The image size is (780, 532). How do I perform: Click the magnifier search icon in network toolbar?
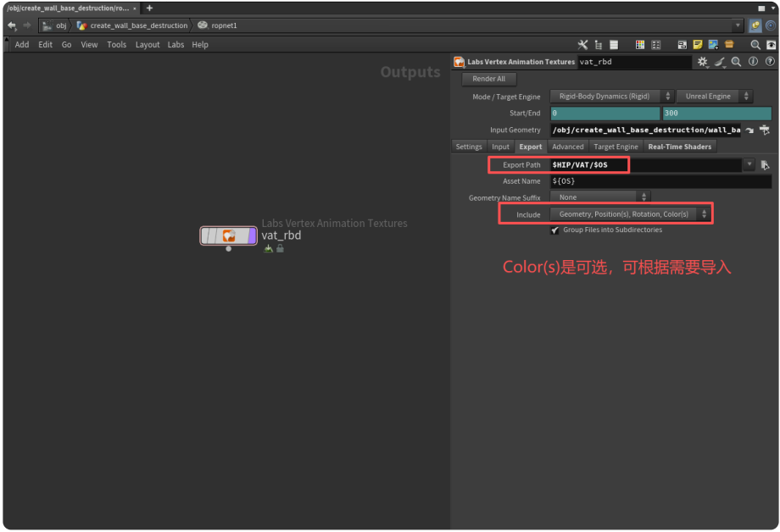pyautogui.click(x=755, y=45)
